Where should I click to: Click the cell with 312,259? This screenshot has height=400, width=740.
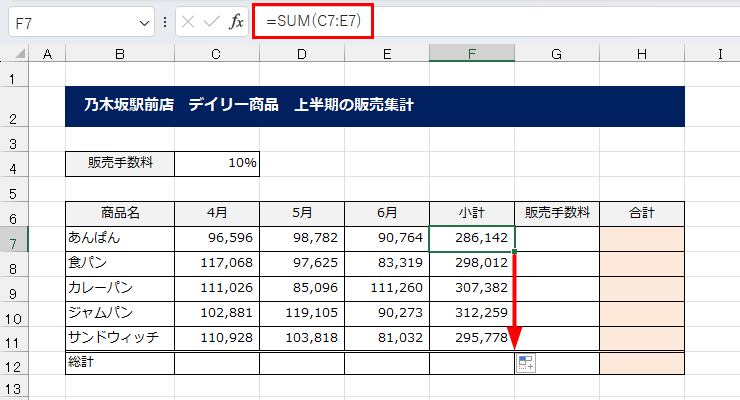[x=472, y=314]
